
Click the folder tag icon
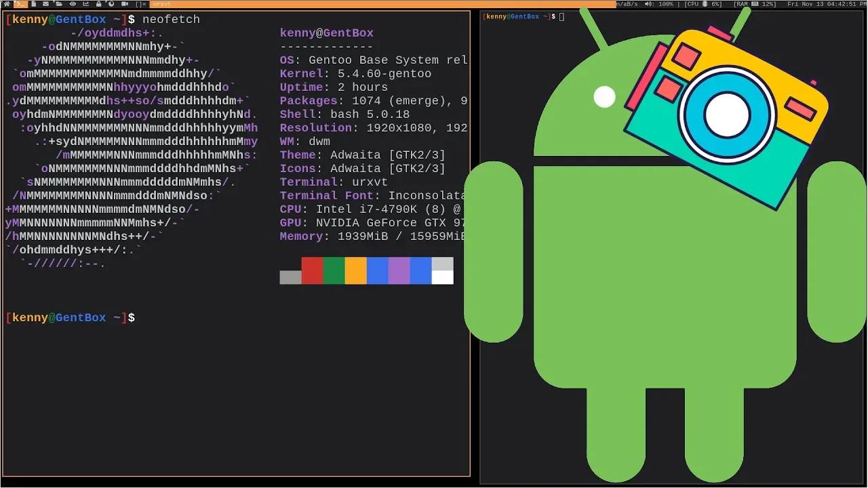pyautogui.click(x=60, y=3)
